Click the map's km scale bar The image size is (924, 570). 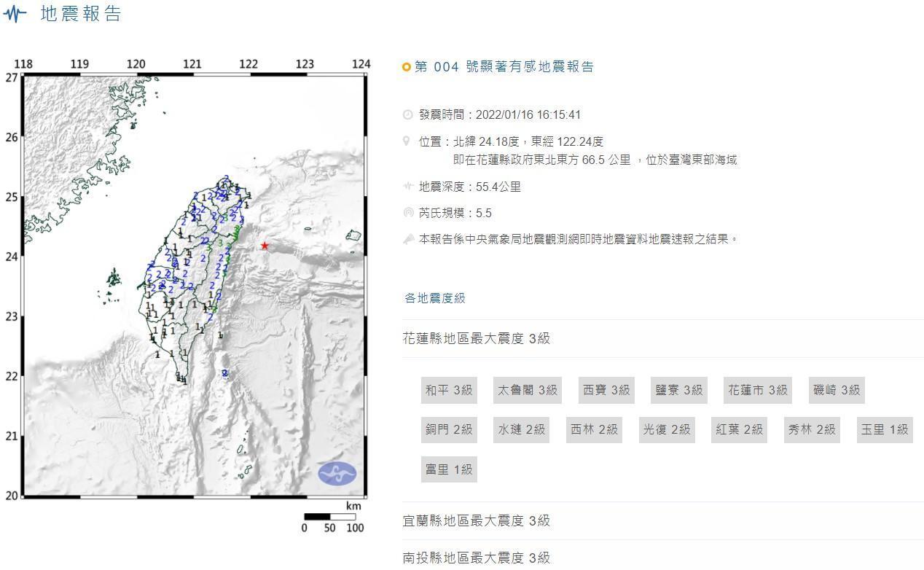(330, 517)
